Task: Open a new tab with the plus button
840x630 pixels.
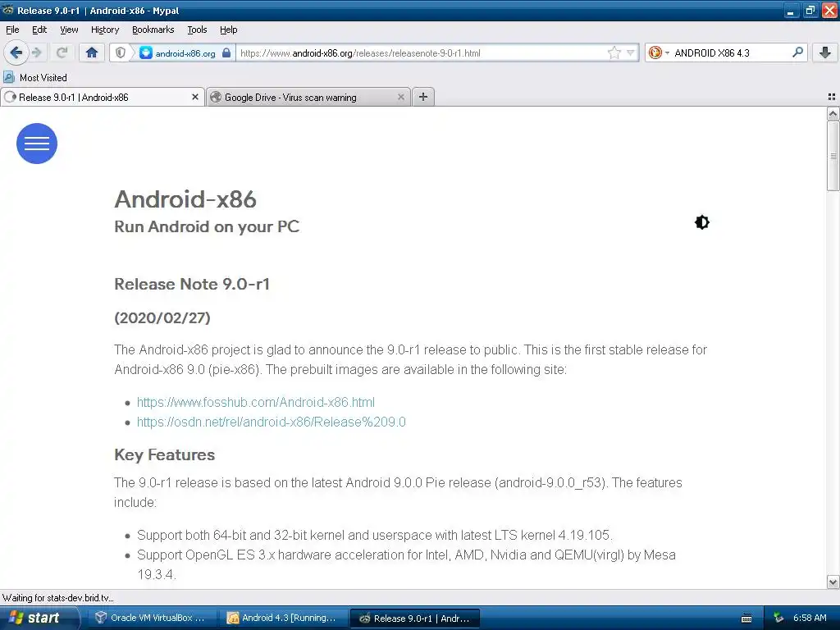Action: 423,97
